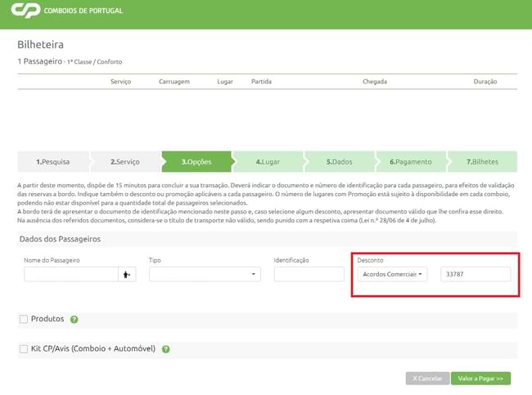Click the Chegada column header
Viewport: 532px width, 395px height.
(375, 82)
